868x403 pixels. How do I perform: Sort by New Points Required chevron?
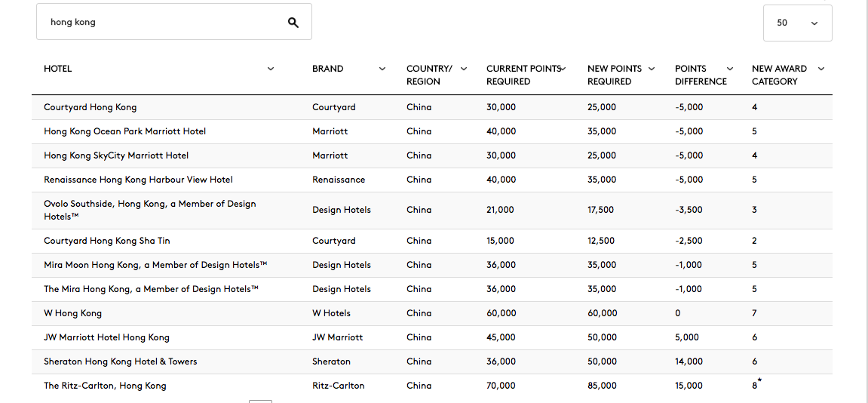click(x=652, y=69)
